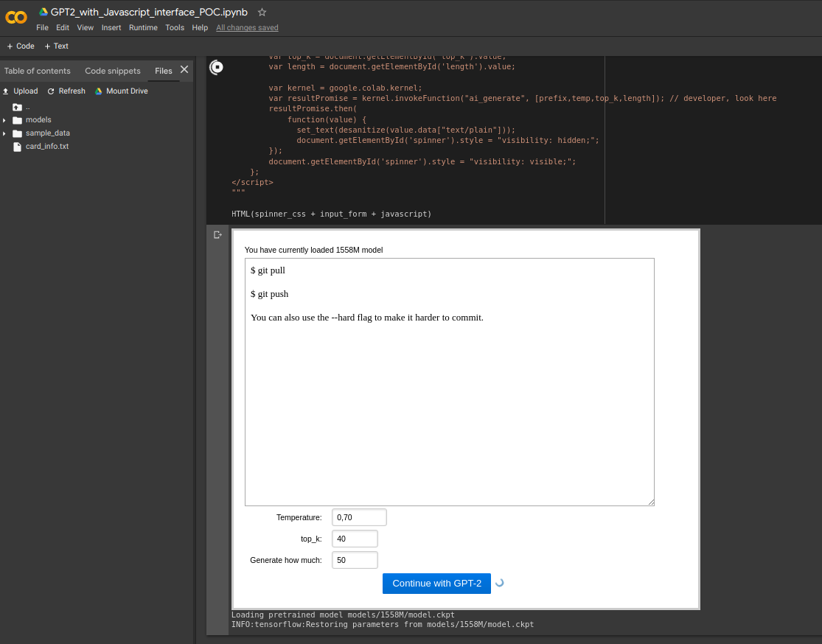
Task: Open the Runtime menu
Action: tap(143, 28)
